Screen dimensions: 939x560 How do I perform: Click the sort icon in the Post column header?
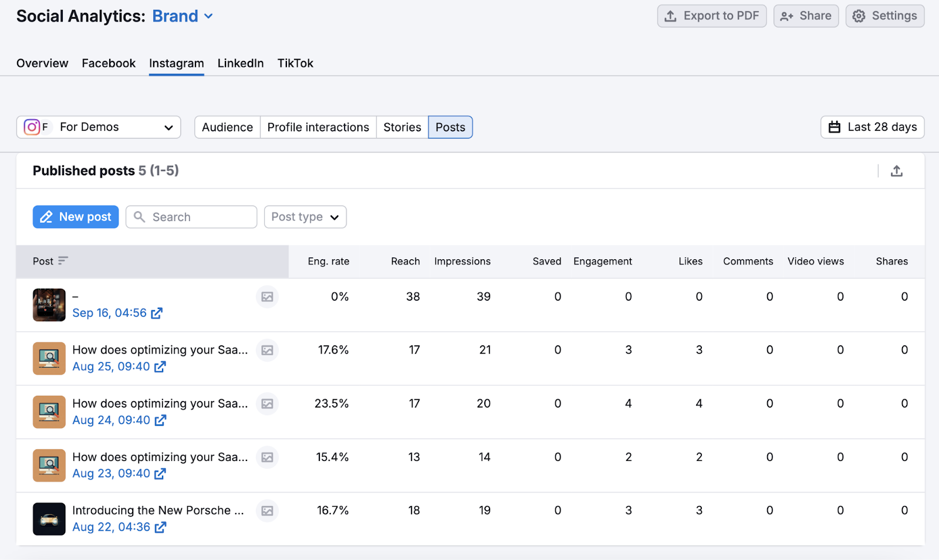click(65, 261)
